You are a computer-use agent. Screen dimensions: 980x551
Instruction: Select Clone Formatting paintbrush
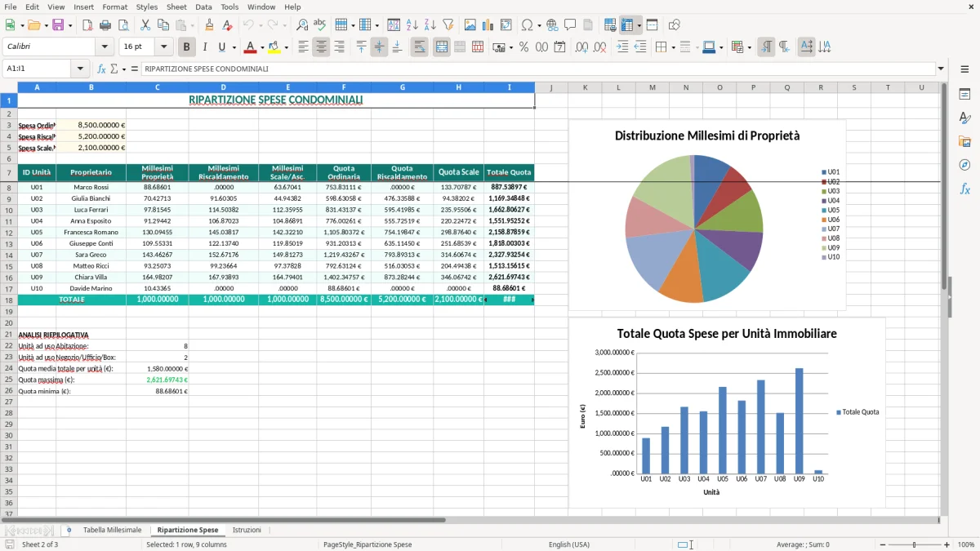click(209, 25)
